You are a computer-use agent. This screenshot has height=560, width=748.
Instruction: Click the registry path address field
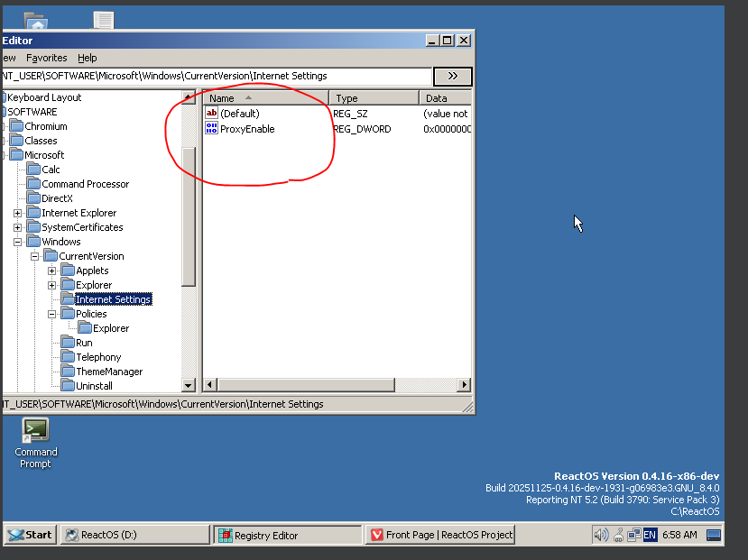pyautogui.click(x=217, y=76)
